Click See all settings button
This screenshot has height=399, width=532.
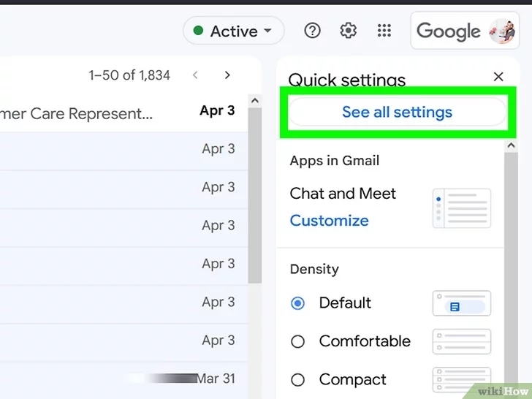tap(398, 112)
